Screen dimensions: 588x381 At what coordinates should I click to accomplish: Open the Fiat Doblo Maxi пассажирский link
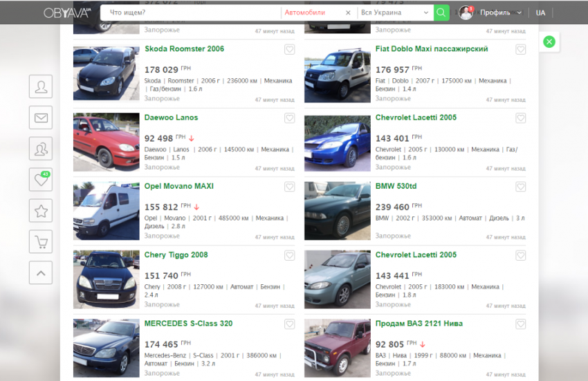tap(432, 49)
